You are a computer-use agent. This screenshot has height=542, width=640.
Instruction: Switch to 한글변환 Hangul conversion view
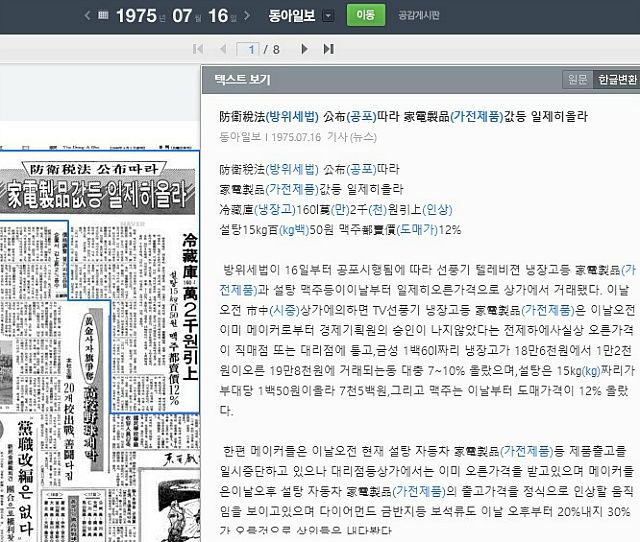point(617,79)
